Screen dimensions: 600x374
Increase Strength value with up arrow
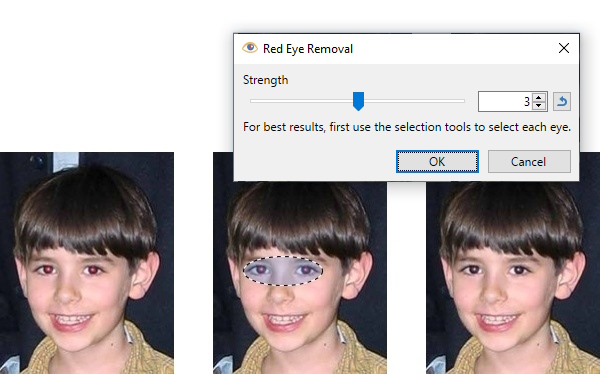[539, 97]
